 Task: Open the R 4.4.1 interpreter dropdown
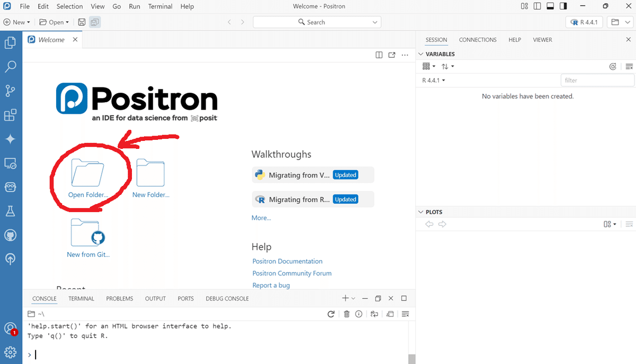[584, 22]
